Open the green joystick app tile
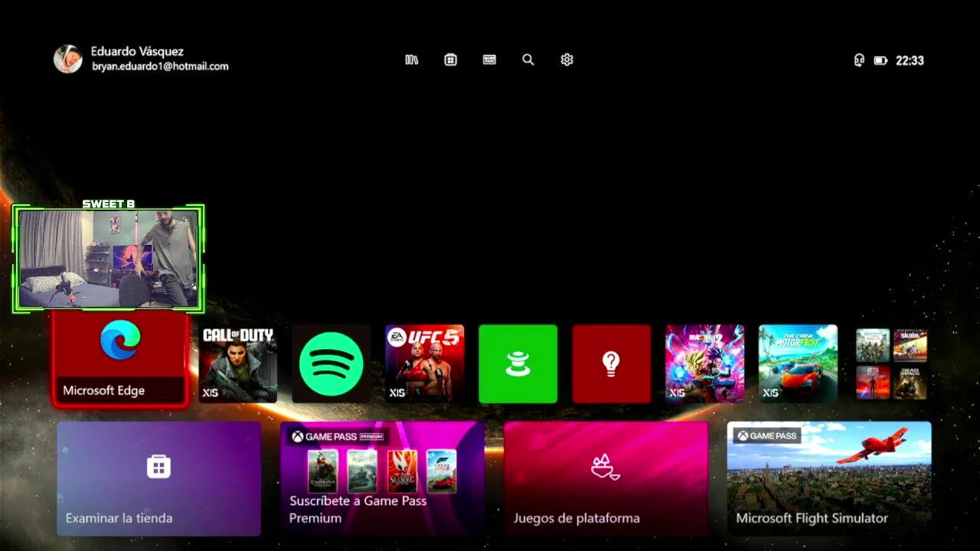This screenshot has height=551, width=980. tap(518, 364)
